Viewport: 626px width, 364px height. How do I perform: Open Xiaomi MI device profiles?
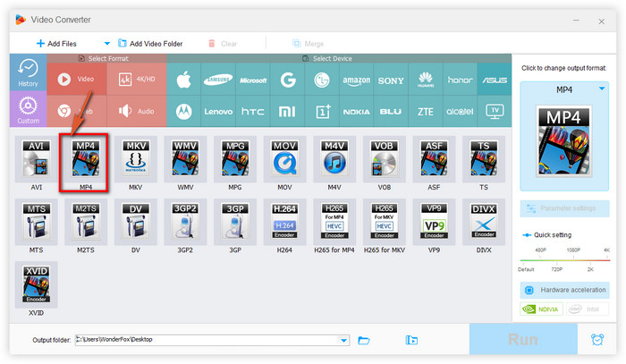coord(287,112)
